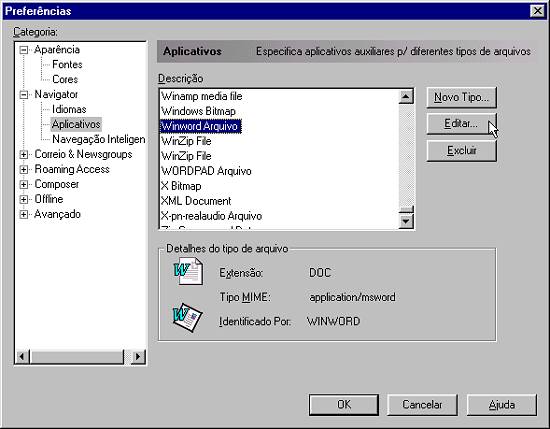The image size is (550, 429).
Task: Click description list scrollbar thumb
Action: click(x=406, y=209)
